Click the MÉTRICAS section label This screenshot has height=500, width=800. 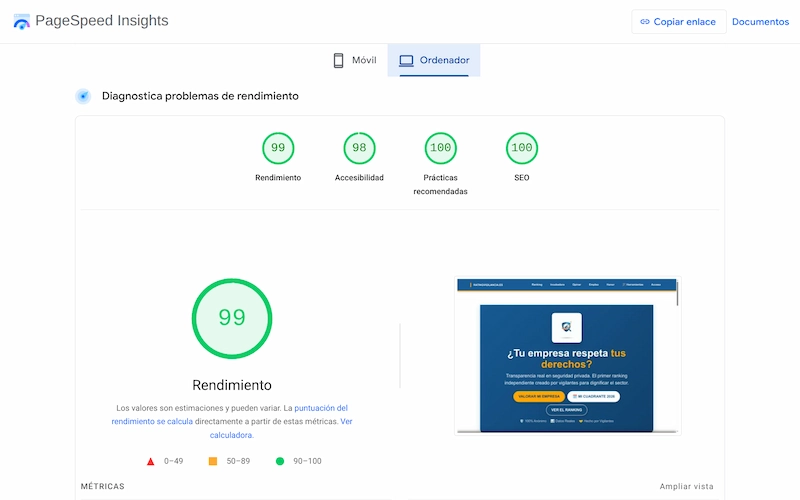tap(103, 486)
